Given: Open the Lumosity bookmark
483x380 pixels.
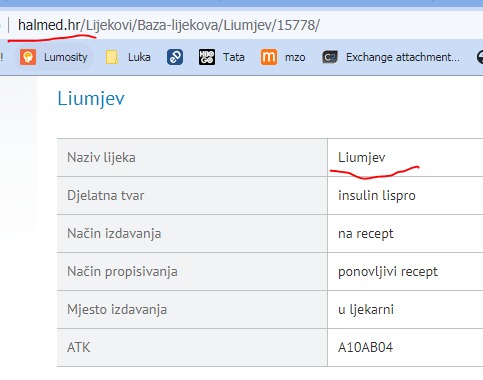Looking at the screenshot, I should 54,57.
